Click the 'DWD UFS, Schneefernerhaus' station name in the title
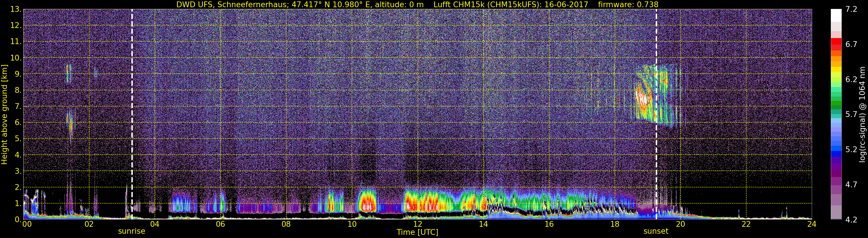 pyautogui.click(x=232, y=4)
